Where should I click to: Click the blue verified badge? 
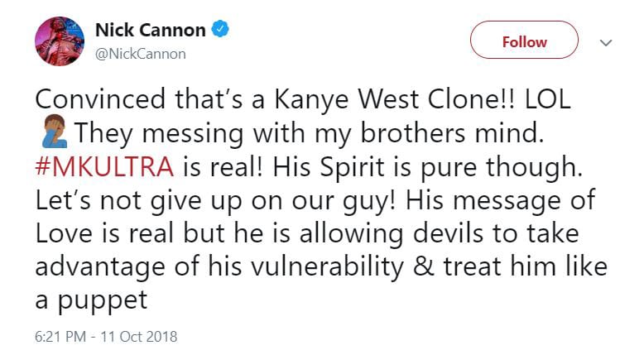pos(220,31)
